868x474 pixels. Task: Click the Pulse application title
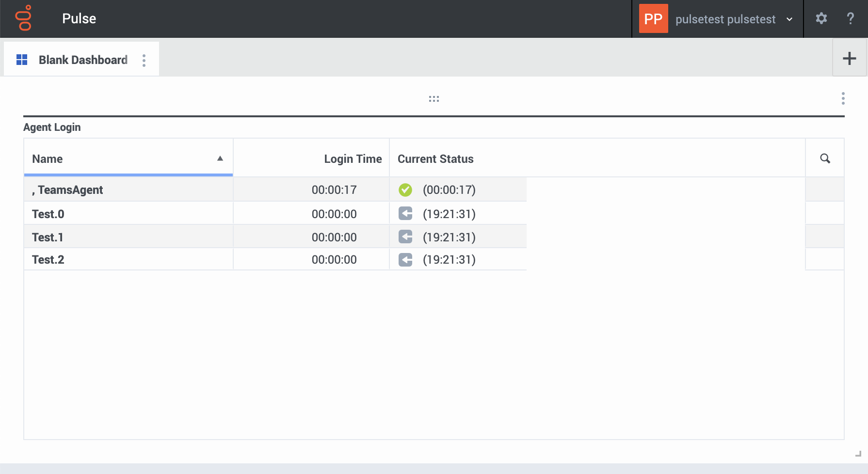[x=79, y=18]
